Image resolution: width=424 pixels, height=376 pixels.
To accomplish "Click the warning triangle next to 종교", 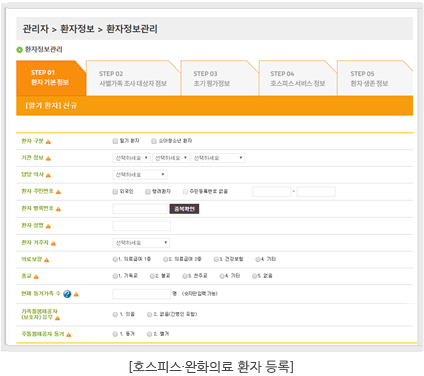I will [x=36, y=277].
